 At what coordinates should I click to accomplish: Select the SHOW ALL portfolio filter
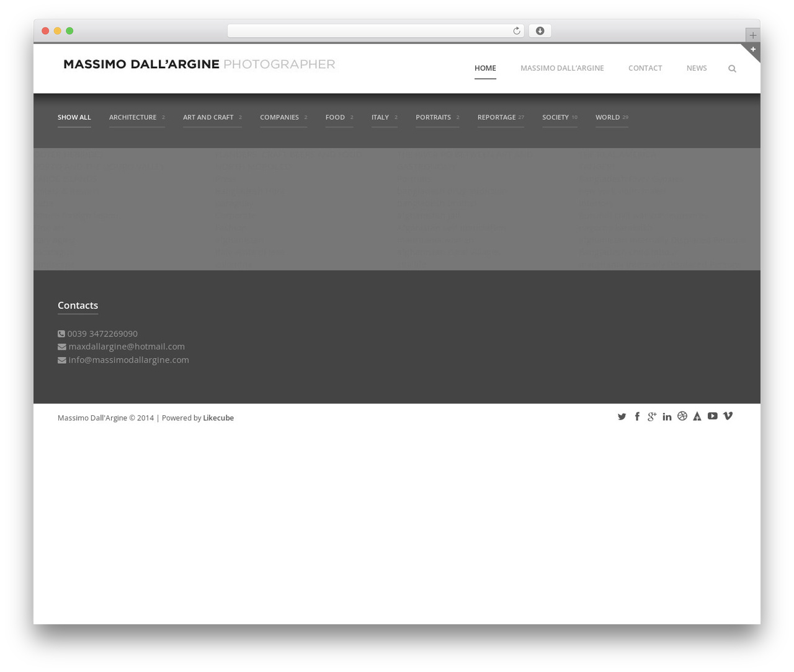[x=74, y=117]
